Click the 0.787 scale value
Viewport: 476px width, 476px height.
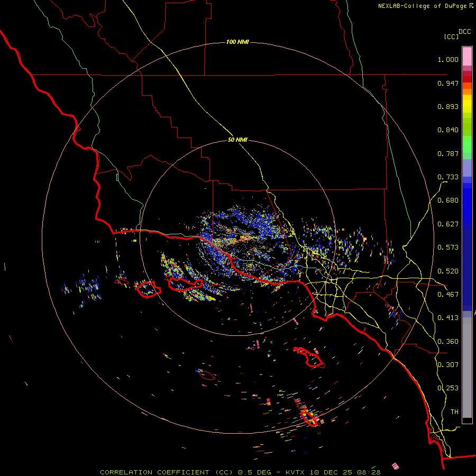point(448,153)
